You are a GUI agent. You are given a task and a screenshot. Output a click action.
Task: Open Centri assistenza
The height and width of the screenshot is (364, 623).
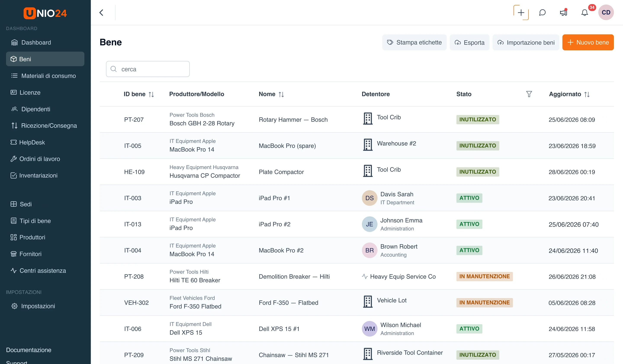coord(45,271)
